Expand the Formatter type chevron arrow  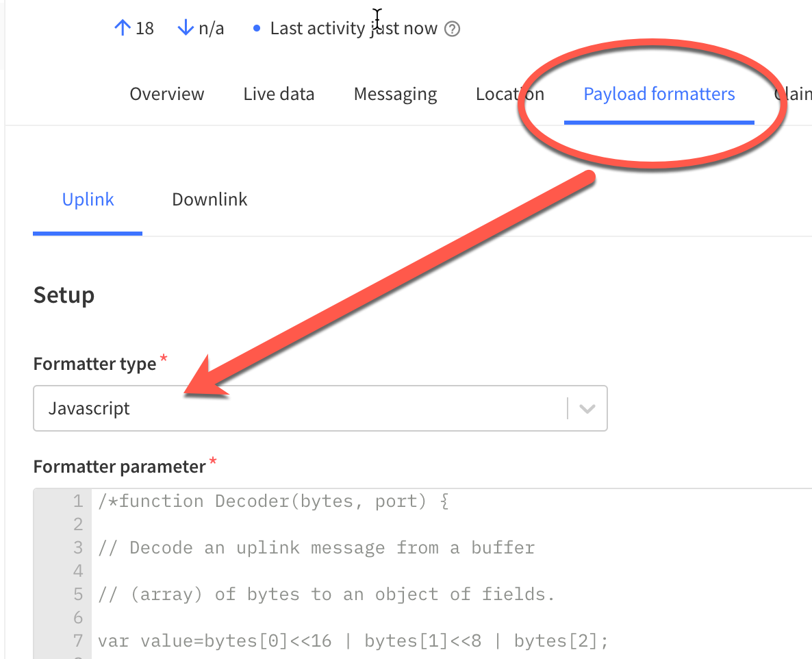click(x=587, y=408)
